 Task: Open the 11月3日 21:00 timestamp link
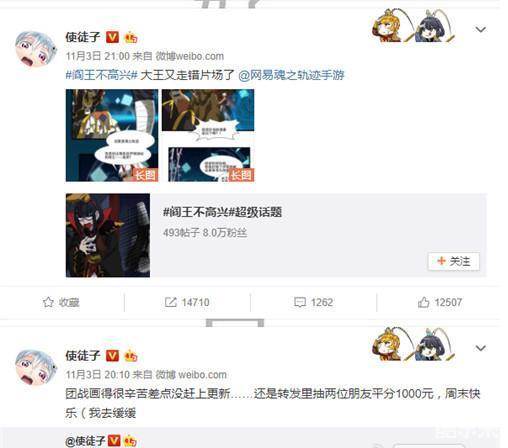coord(97,56)
